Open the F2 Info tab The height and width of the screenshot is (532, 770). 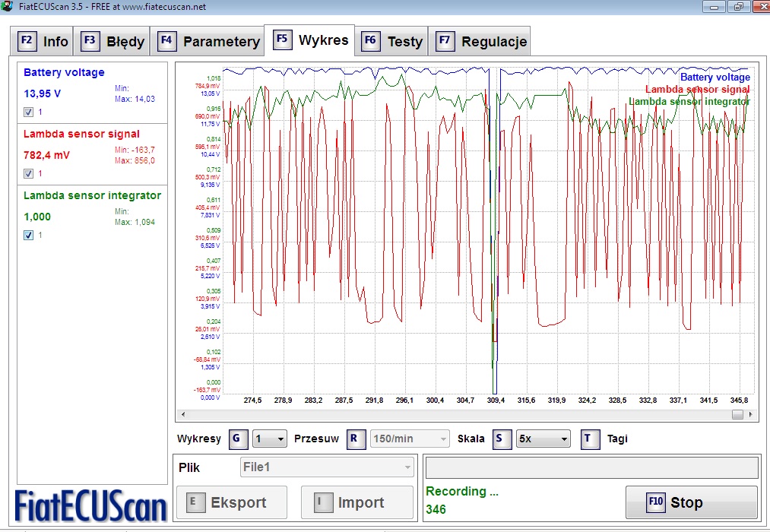43,41
